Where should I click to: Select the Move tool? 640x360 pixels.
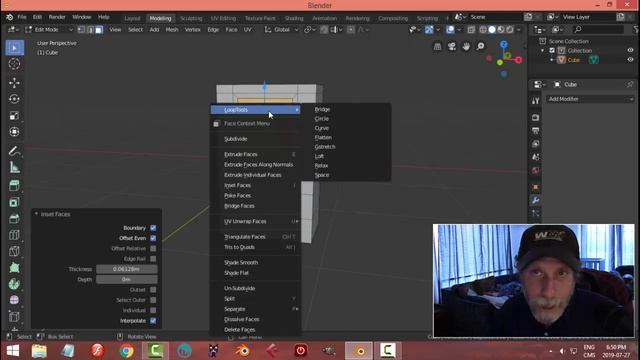14,83
